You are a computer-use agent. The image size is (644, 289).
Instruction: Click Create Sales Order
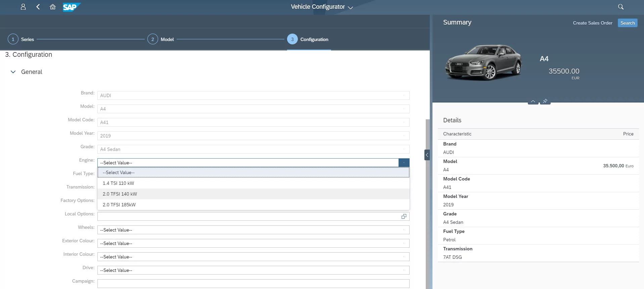[x=593, y=23]
